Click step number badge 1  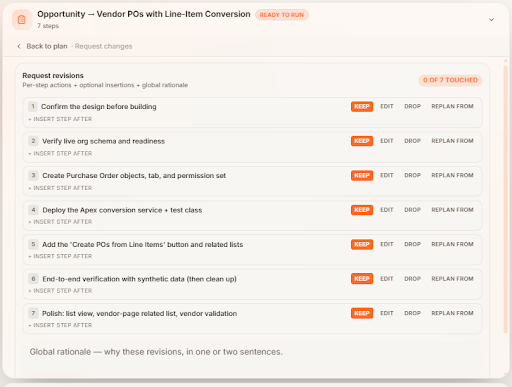click(x=33, y=107)
